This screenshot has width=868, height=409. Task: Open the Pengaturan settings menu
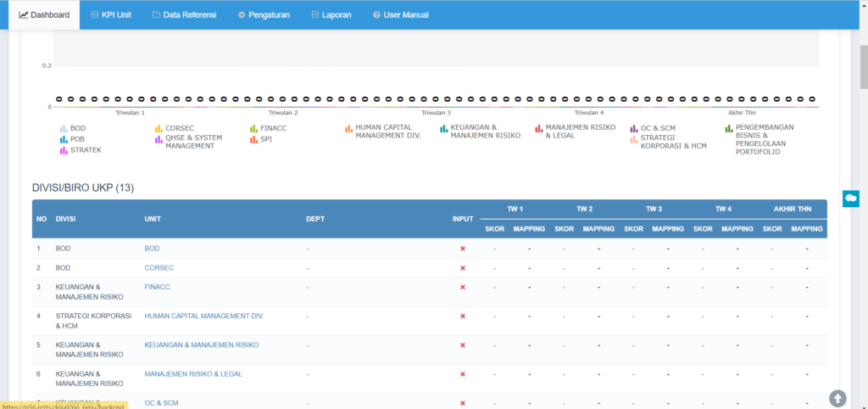click(x=263, y=15)
